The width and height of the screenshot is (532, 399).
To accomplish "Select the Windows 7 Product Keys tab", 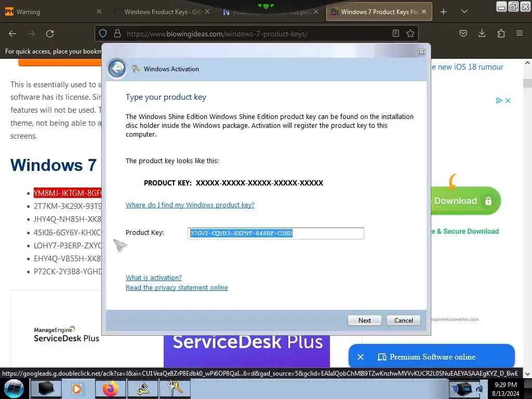I will click(x=379, y=12).
